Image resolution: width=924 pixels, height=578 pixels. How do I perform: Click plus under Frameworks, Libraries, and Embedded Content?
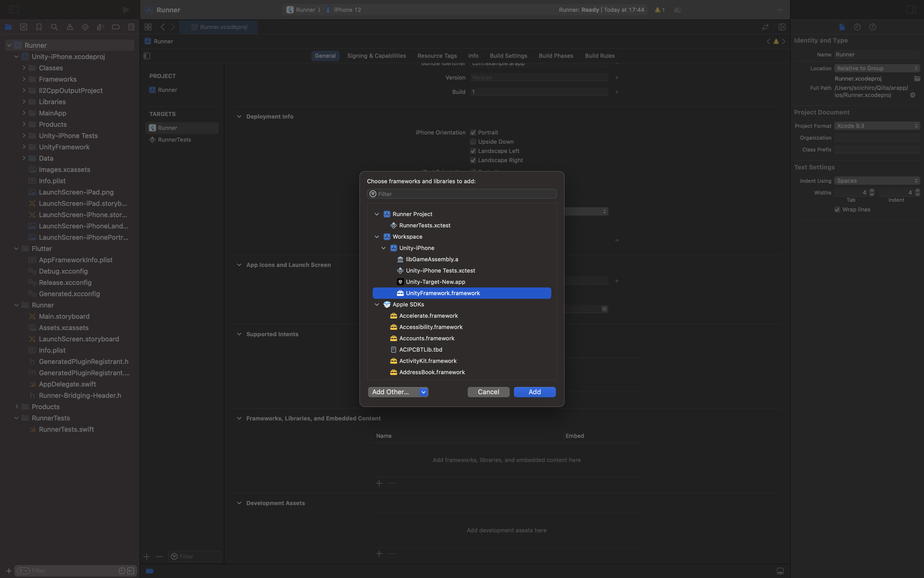pos(379,483)
